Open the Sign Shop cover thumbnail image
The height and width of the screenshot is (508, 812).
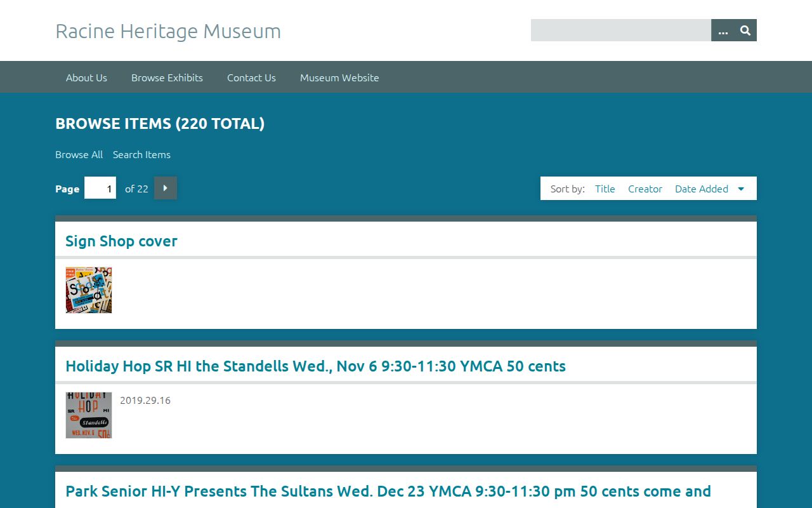tap(89, 290)
